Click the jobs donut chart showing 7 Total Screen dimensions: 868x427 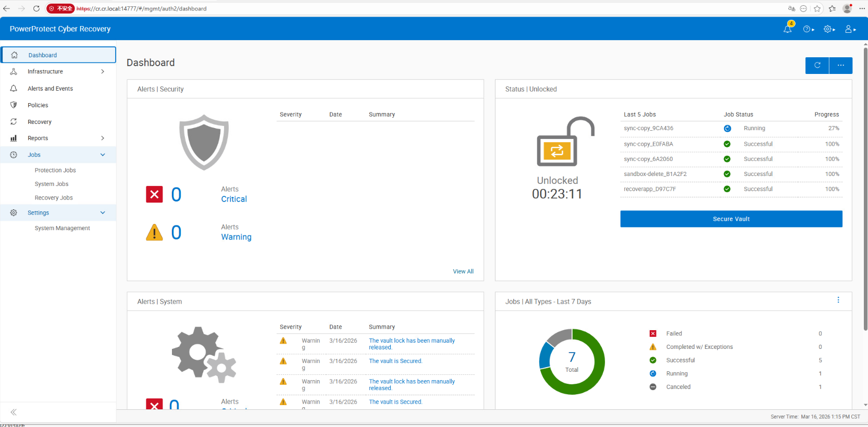click(572, 361)
